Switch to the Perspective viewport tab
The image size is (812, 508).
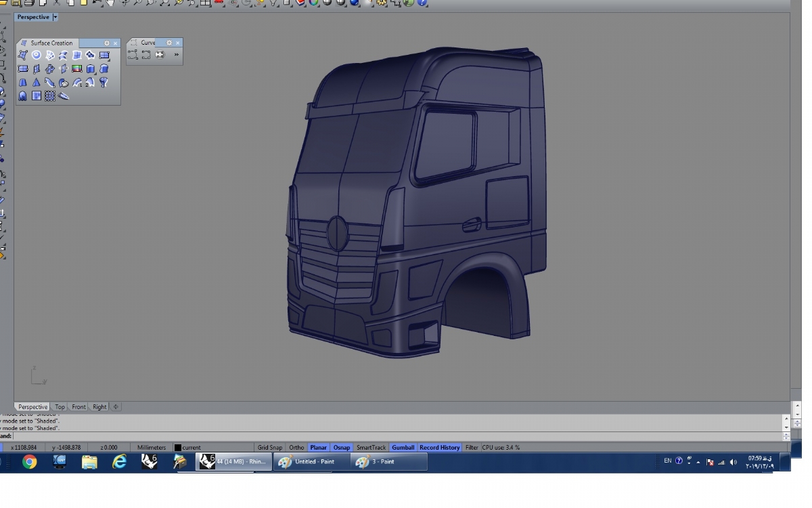tap(33, 407)
